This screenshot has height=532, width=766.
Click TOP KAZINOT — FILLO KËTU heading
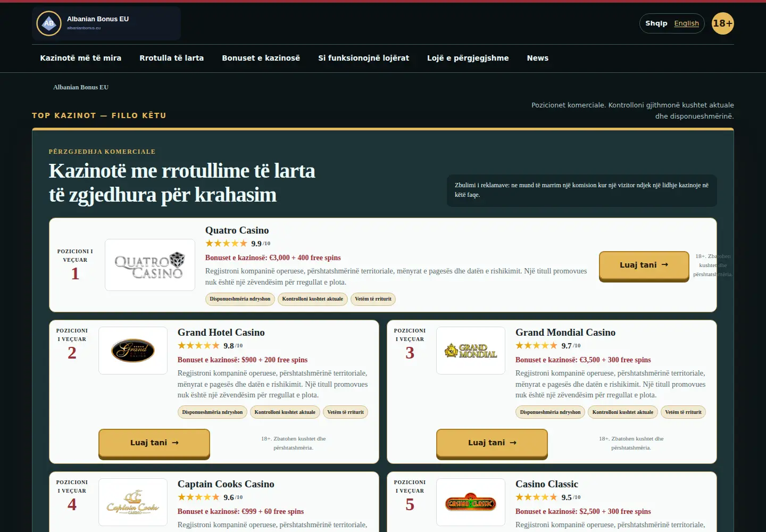tap(99, 115)
